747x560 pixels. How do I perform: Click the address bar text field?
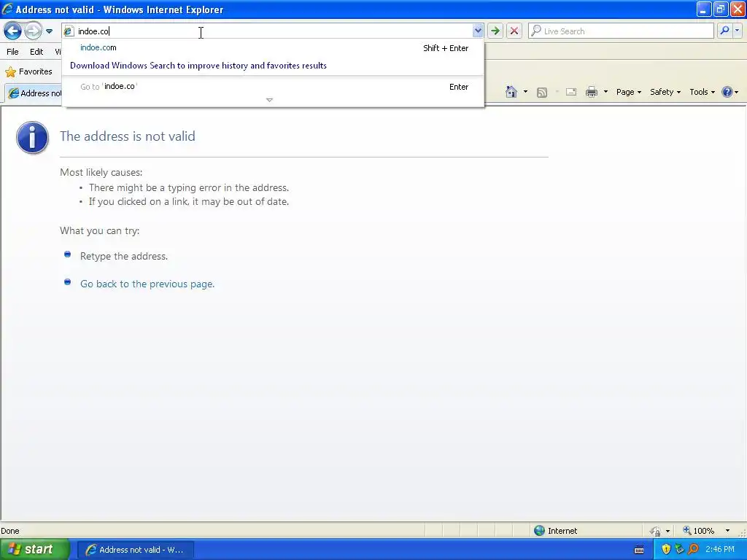pyautogui.click(x=274, y=31)
